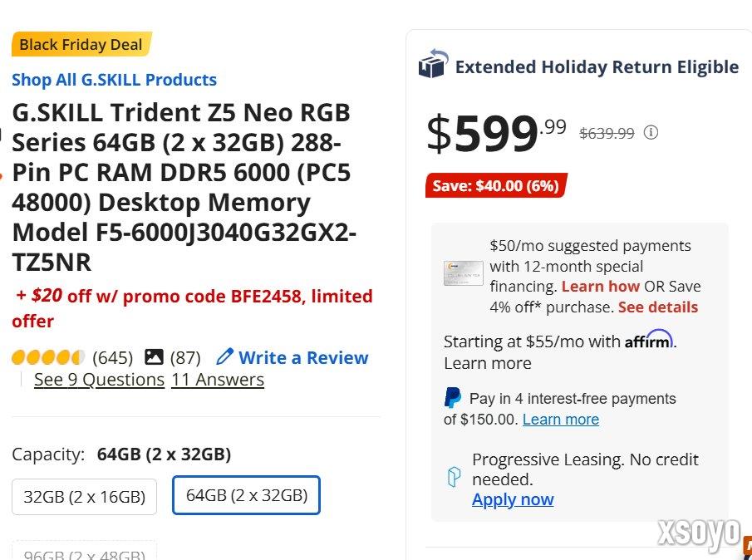
Task: Click the PayPal logo icon
Action: [x=453, y=398]
